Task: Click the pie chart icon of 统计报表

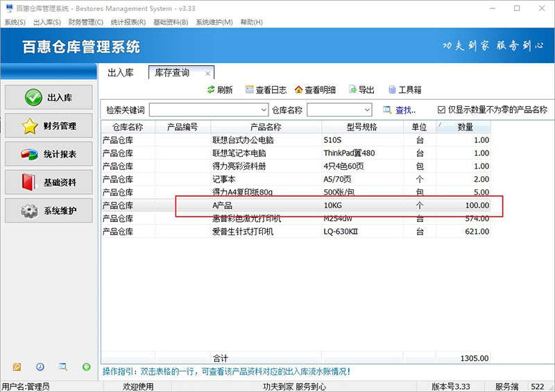Action: [29, 154]
